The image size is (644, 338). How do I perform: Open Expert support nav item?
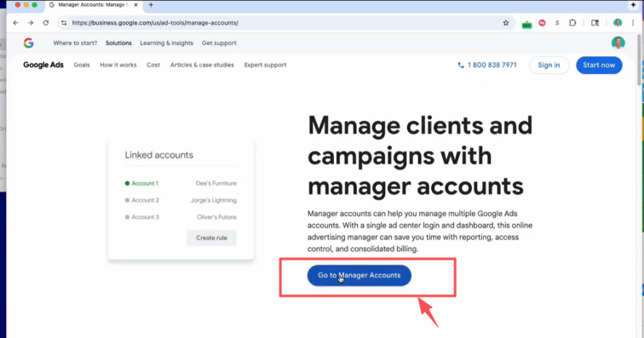[265, 65]
